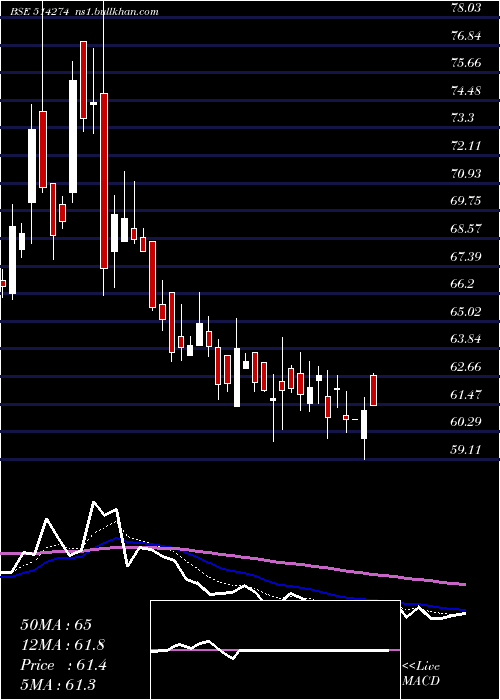Click the BSE 514274 ticker label
Image resolution: width=500 pixels, height=700 pixels.
[39, 12]
